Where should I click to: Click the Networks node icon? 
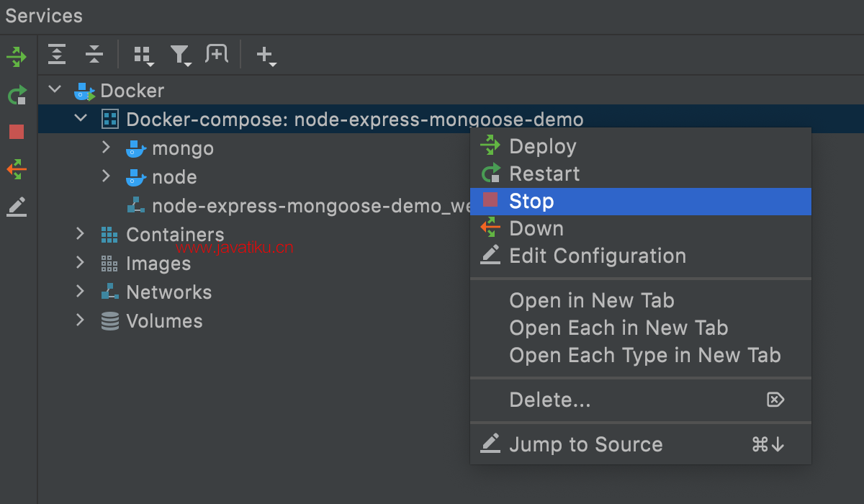[x=109, y=292]
